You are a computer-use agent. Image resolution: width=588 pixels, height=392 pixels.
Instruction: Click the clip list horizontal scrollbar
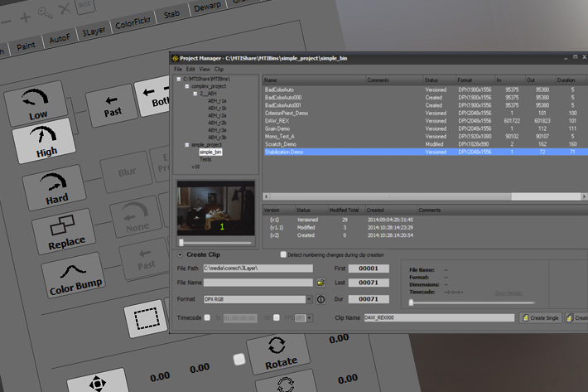[x=425, y=196]
